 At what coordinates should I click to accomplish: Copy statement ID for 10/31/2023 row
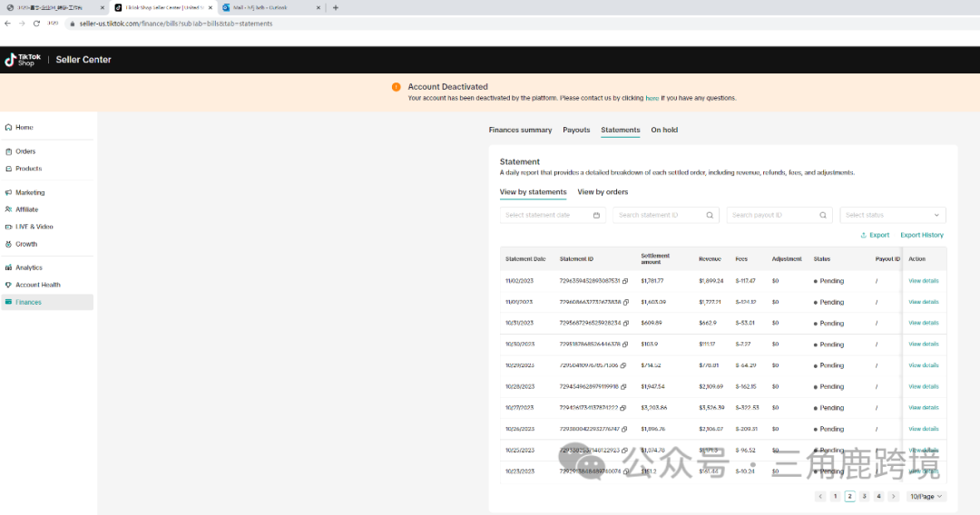click(625, 324)
